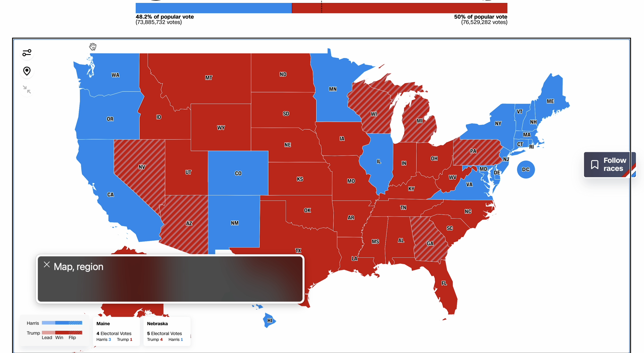Click the hand/pan tool icon
Image resolution: width=644 pixels, height=353 pixels.
(92, 47)
